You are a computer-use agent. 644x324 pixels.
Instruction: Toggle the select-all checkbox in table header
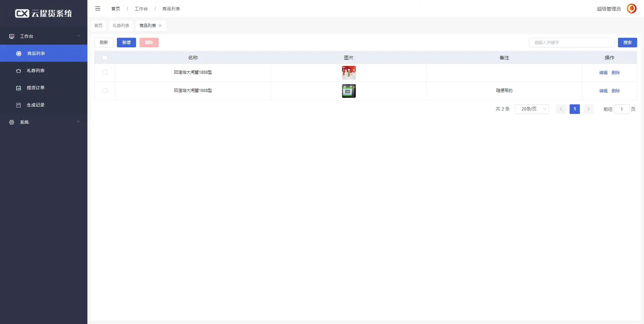pyautogui.click(x=105, y=58)
